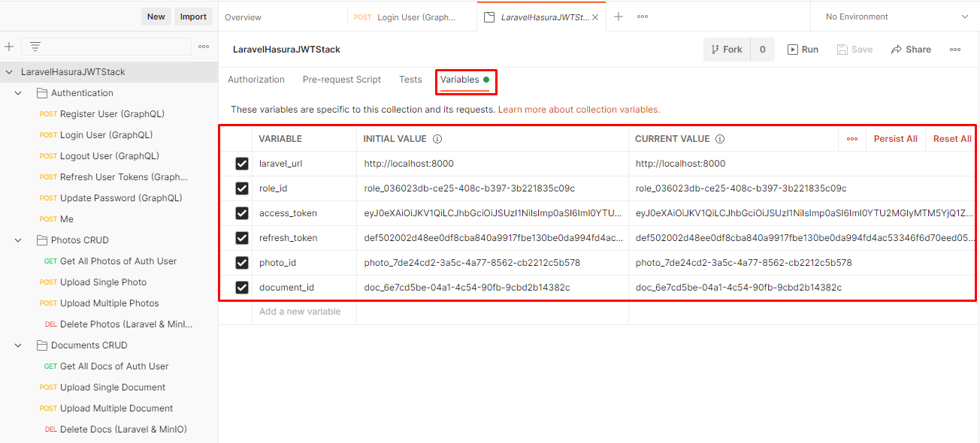Click the Add a new variable field
This screenshot has width=980, height=443.
click(x=300, y=312)
